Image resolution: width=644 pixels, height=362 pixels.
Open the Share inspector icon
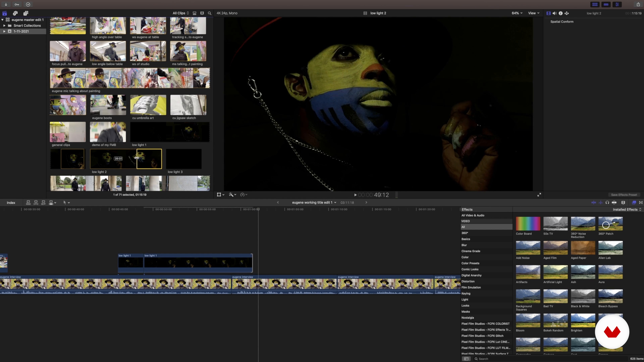[x=567, y=13]
